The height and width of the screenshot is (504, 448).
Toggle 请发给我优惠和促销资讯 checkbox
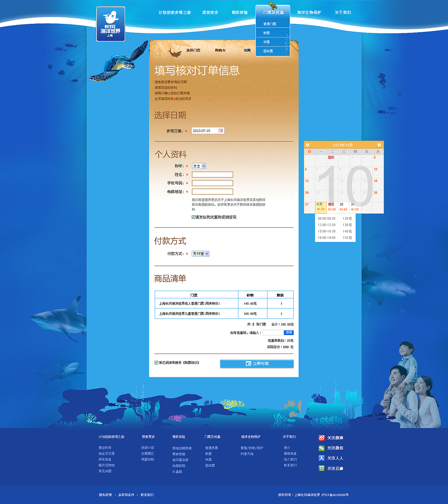click(193, 217)
